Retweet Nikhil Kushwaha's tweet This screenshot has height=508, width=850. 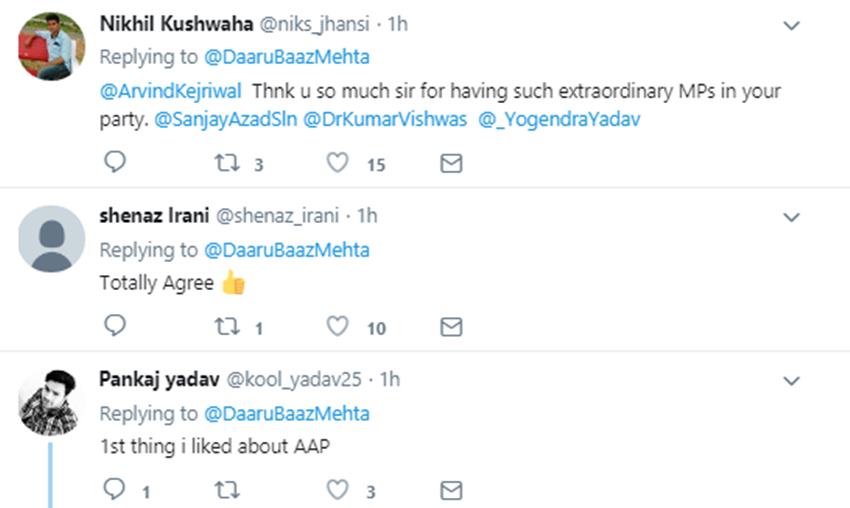[227, 162]
